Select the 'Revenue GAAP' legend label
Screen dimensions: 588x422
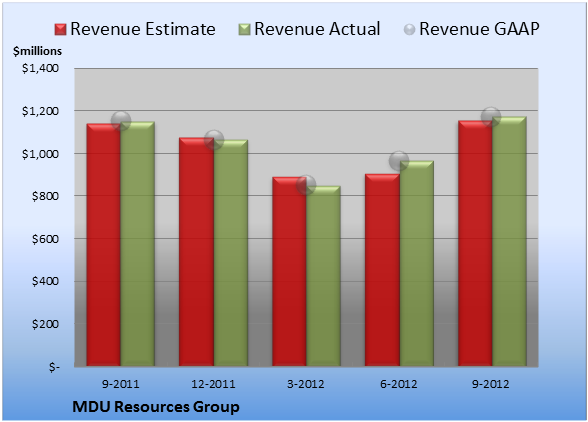[x=480, y=29]
